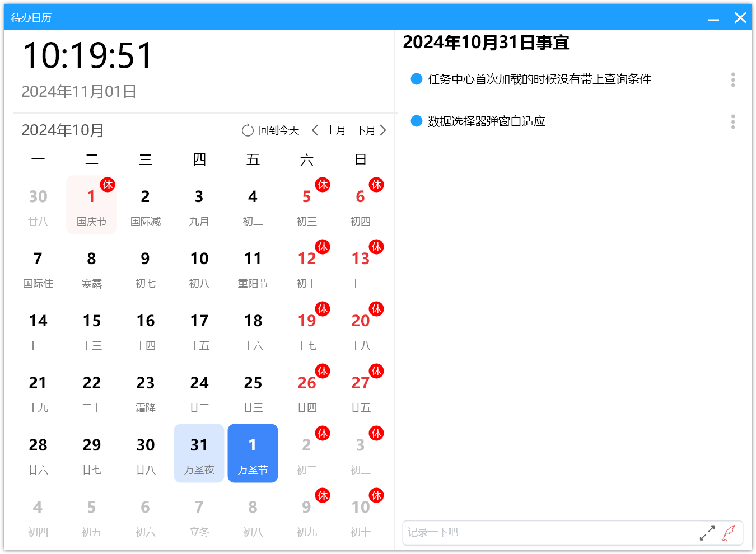Image resolution: width=756 pixels, height=554 pixels.
Task: Select October 8 寒露 date
Action: [x=92, y=267]
